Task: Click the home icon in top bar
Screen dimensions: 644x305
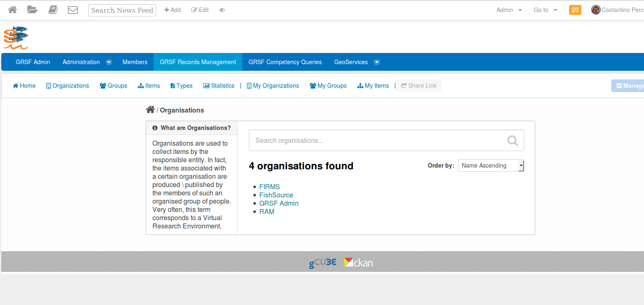Action: coord(12,10)
